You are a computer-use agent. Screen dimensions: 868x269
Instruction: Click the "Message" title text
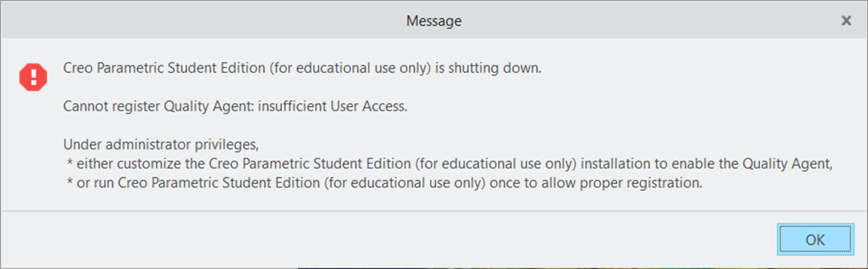[434, 21]
